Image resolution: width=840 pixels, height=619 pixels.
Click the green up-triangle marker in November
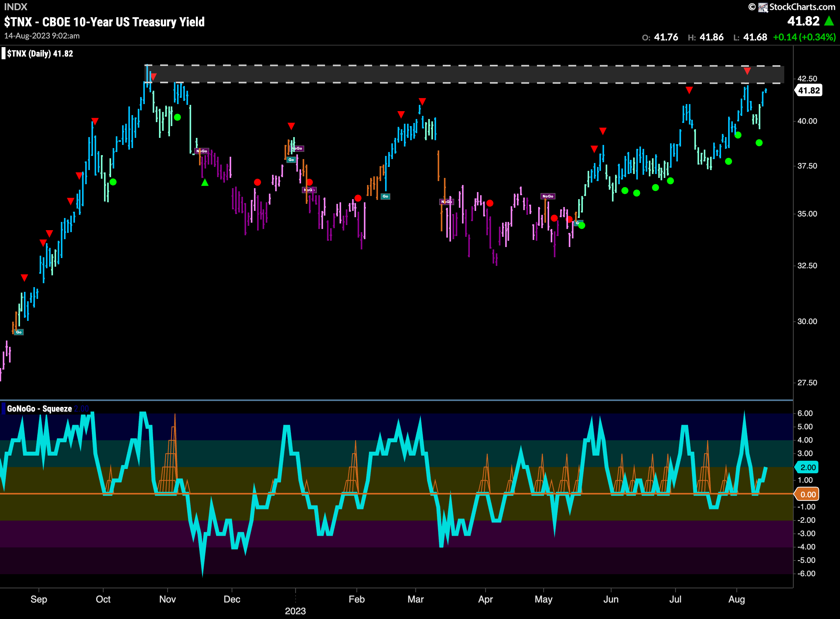205,182
